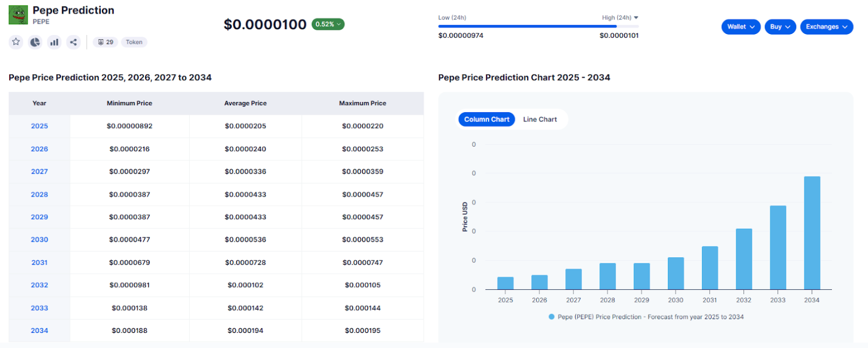The width and height of the screenshot is (868, 348).
Task: Click the 2033 bar in the chart
Action: pos(778,248)
